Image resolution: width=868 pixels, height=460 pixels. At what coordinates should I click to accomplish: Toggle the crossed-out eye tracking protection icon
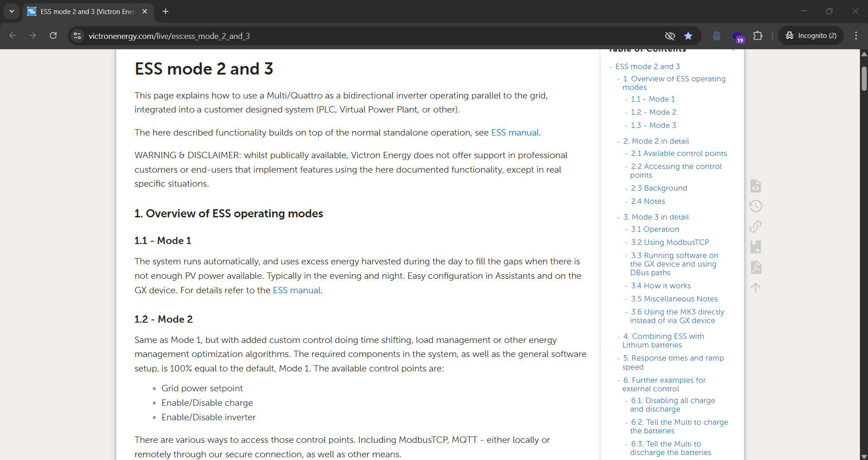click(670, 36)
